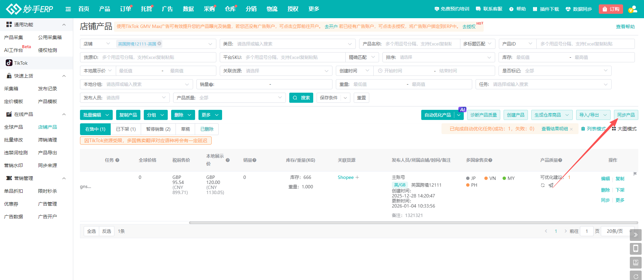The image size is (644, 280).
Task: Click the plus icon next to Shopee
Action: click(x=357, y=178)
